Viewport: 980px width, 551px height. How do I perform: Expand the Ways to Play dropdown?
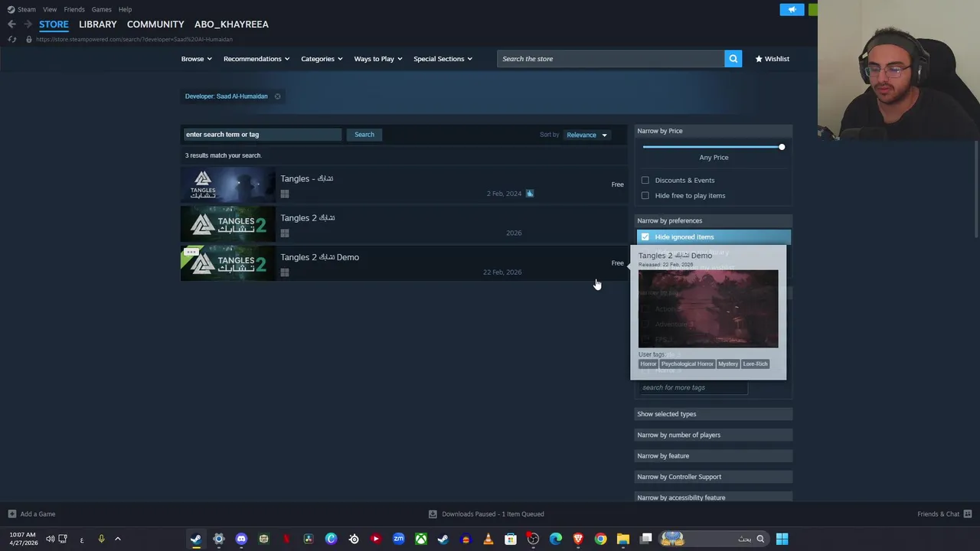(378, 59)
